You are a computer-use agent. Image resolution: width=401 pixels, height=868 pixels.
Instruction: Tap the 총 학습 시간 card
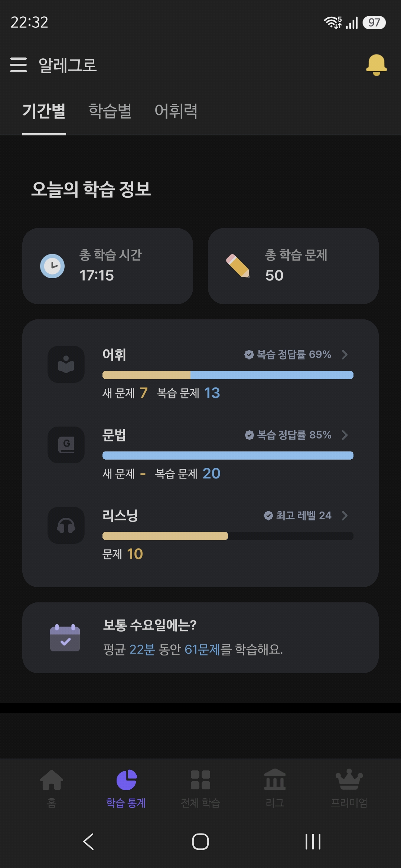pos(108,266)
